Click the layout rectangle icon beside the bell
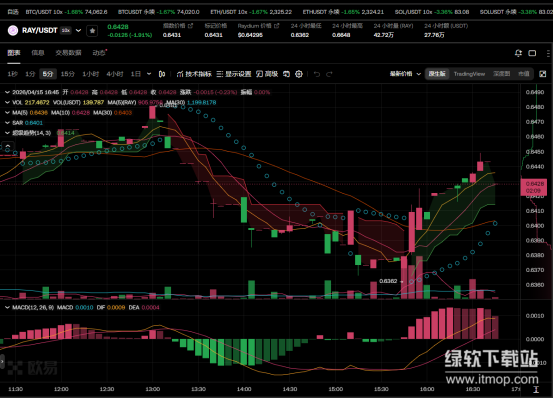Viewport: 553px width, 399px height. [532, 53]
